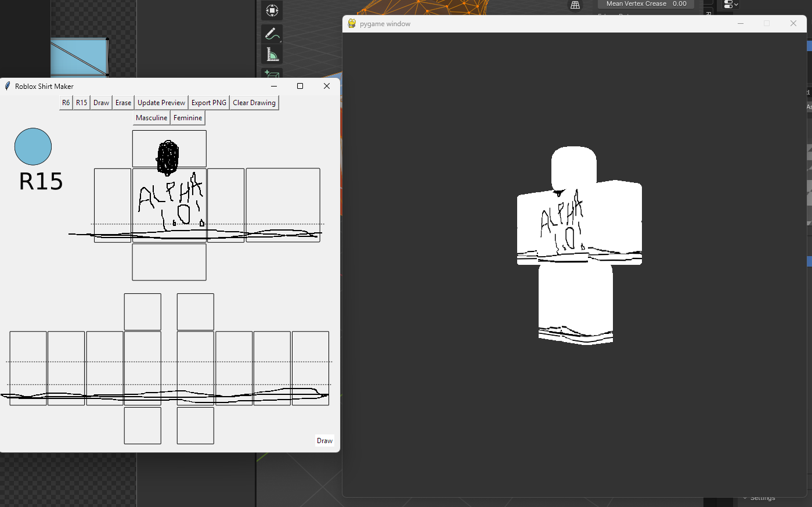The width and height of the screenshot is (812, 507).
Task: Click the Draw status label at bottom right
Action: [324, 441]
